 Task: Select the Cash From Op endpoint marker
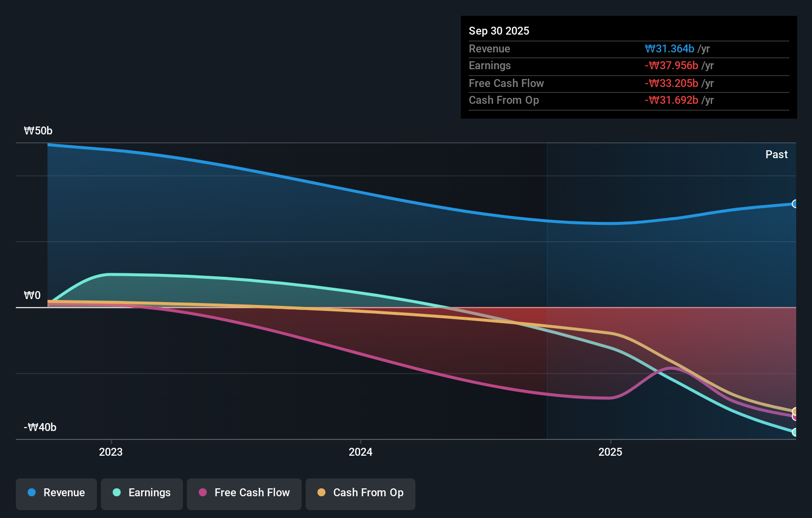795,411
